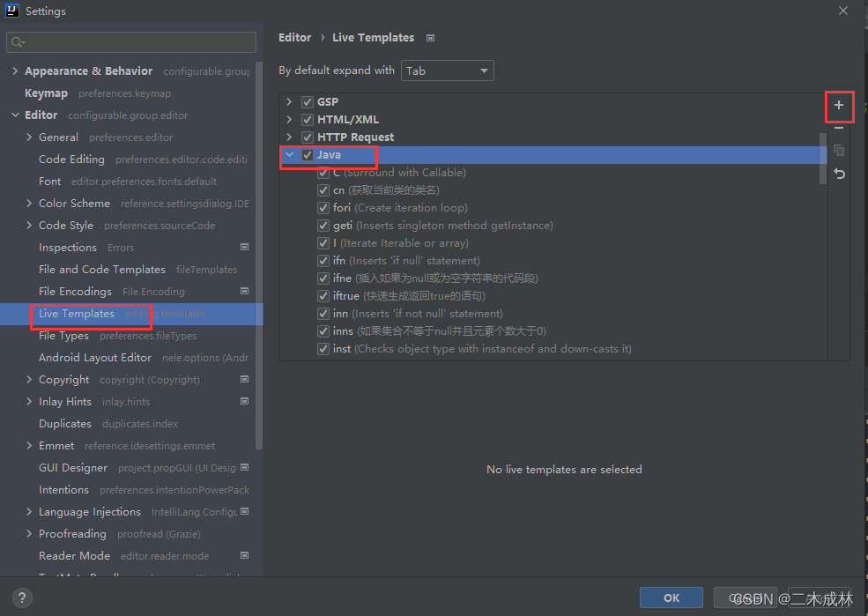Select the 'C (Surround with Callable)' row
This screenshot has height=616, width=868.
click(553, 173)
